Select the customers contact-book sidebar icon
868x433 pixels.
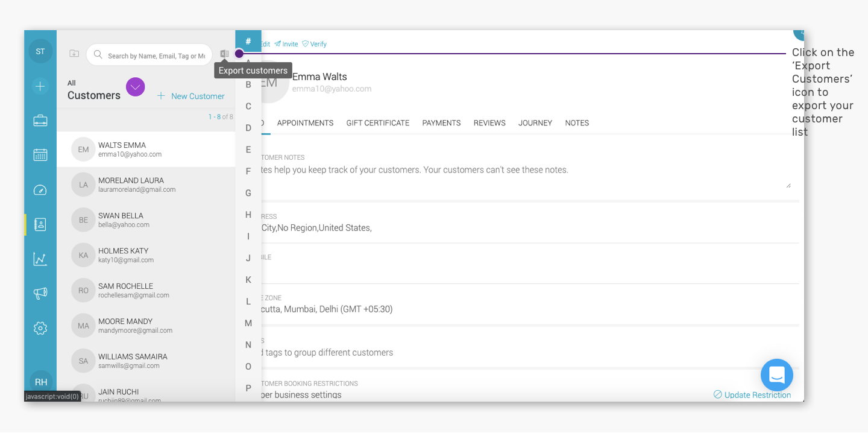click(40, 224)
